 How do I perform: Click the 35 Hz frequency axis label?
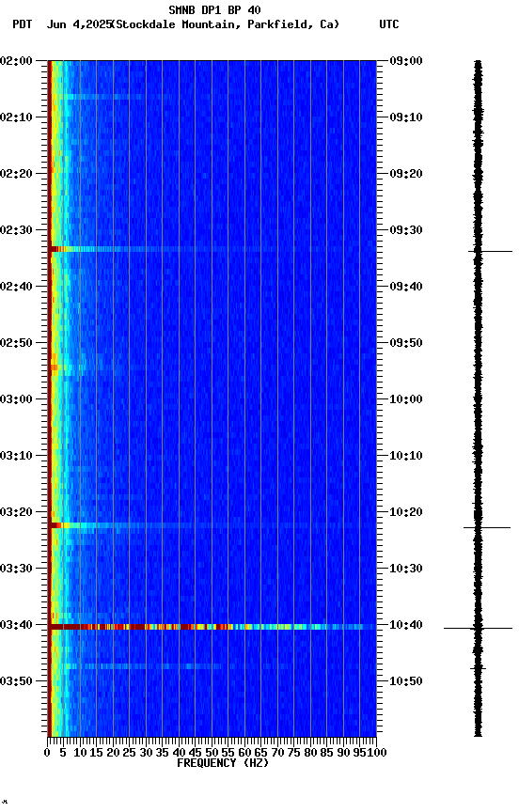162,753
